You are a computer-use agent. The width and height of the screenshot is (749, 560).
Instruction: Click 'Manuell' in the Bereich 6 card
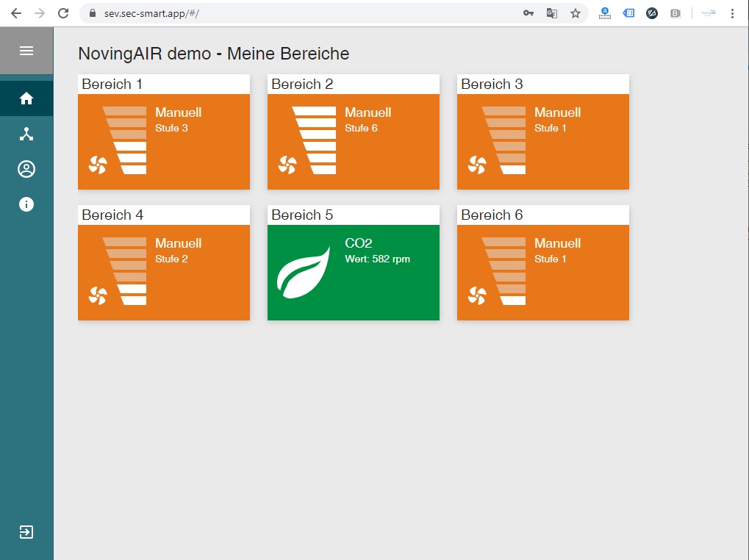point(557,243)
